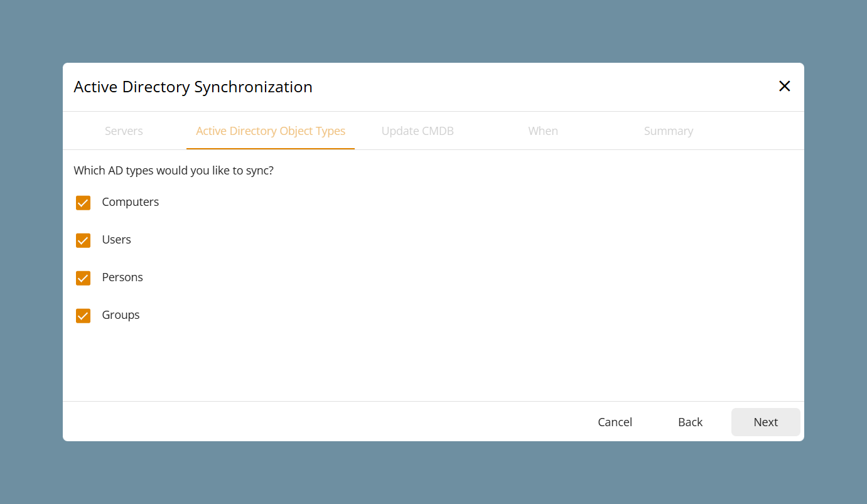Disable syncing of the Persons type

pyautogui.click(x=83, y=278)
